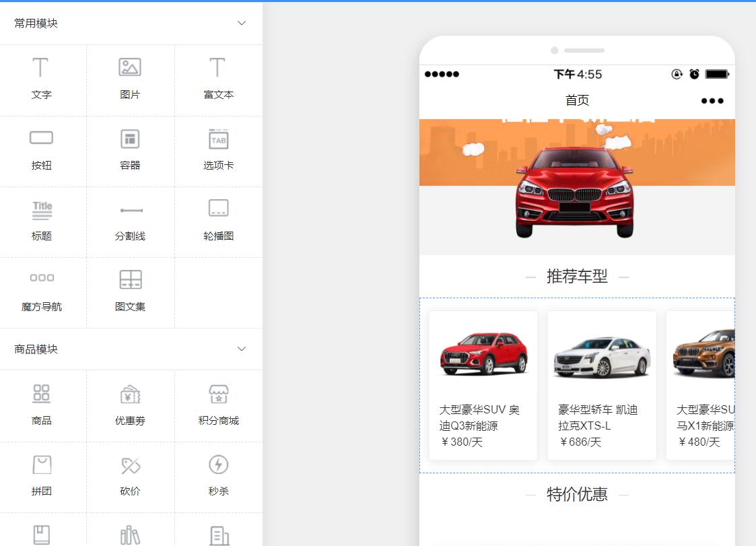Click the signal dots in phone status bar
The height and width of the screenshot is (546, 756).
[442, 74]
